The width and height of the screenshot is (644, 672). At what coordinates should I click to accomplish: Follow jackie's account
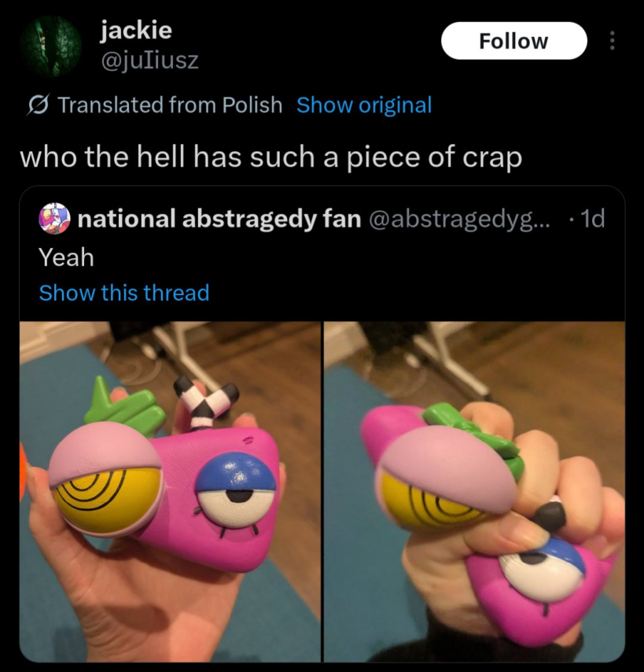[x=513, y=41]
